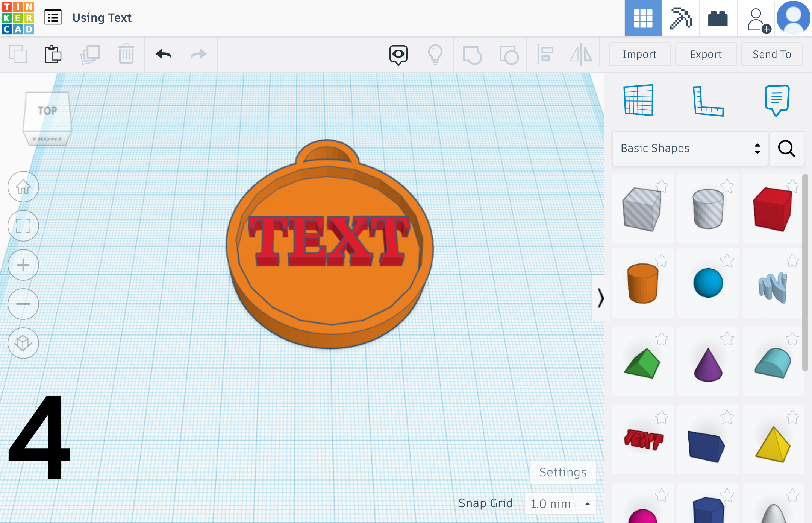Open the user profile avatar
This screenshot has height=523, width=812.
793,18
